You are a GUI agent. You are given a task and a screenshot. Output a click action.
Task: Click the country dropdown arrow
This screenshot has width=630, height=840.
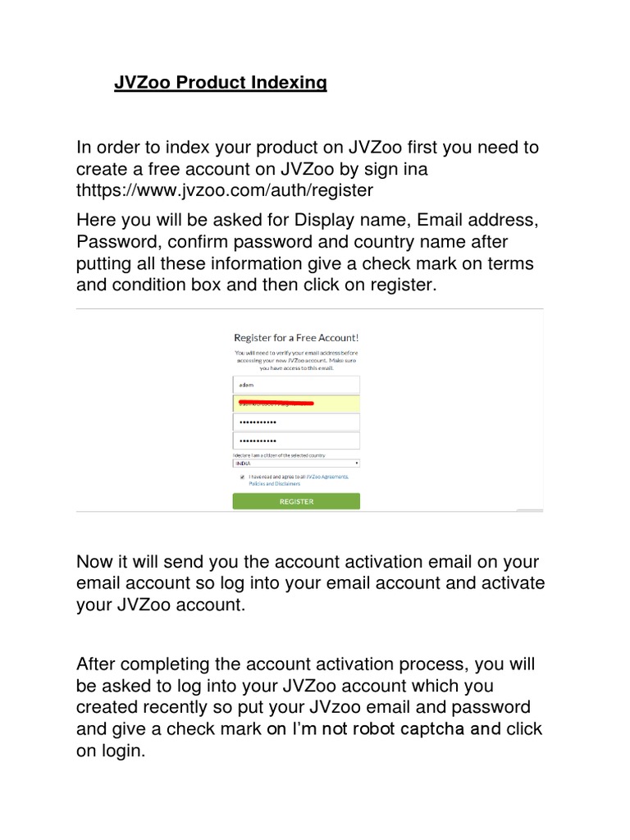(357, 463)
